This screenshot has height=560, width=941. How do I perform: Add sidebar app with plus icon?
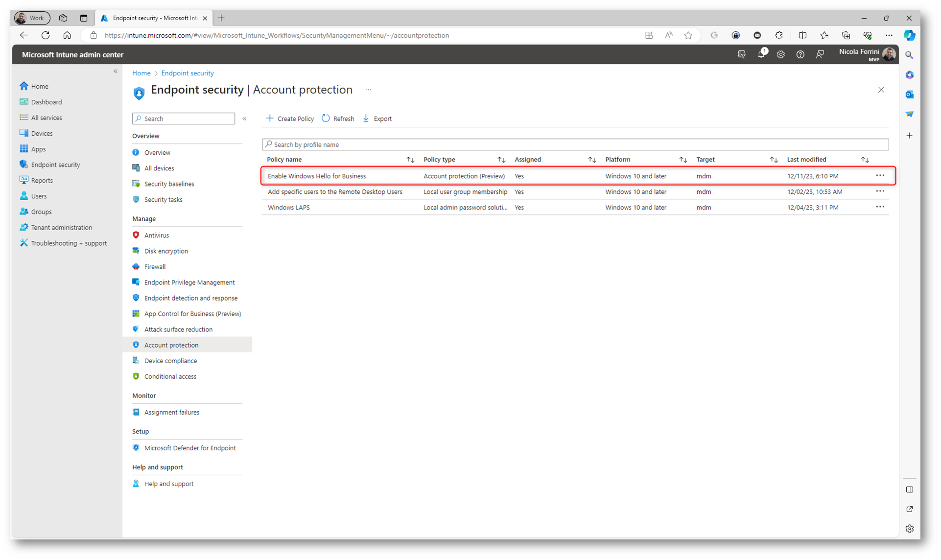point(909,136)
